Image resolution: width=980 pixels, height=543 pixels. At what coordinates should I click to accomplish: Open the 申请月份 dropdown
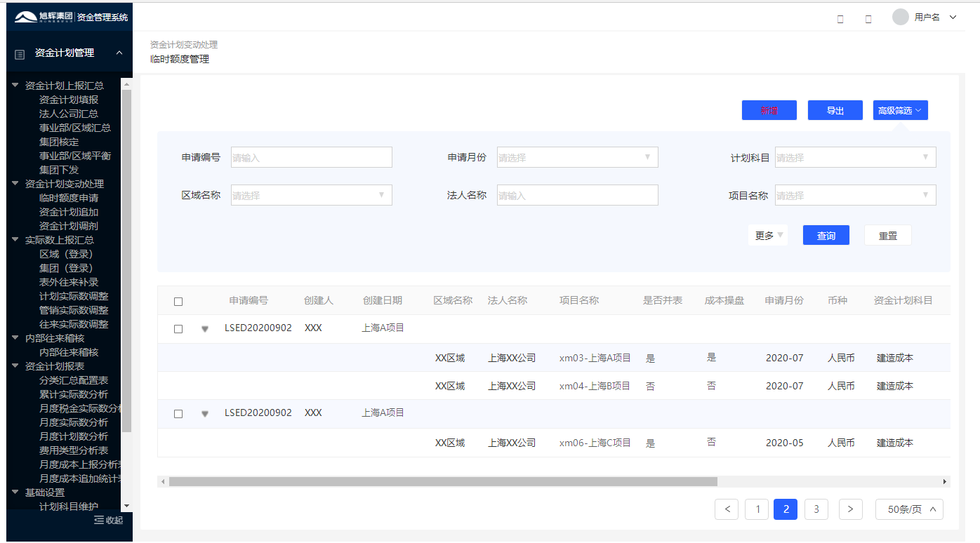pyautogui.click(x=578, y=157)
